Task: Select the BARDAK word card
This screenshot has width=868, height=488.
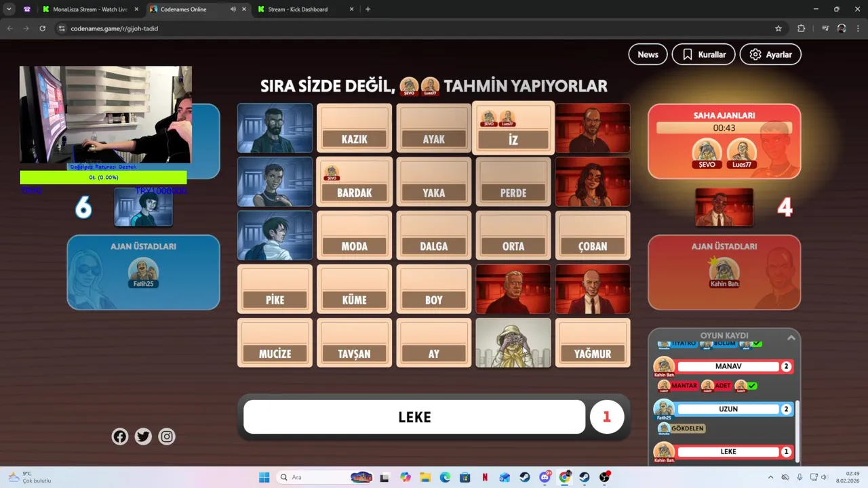Action: point(354,182)
